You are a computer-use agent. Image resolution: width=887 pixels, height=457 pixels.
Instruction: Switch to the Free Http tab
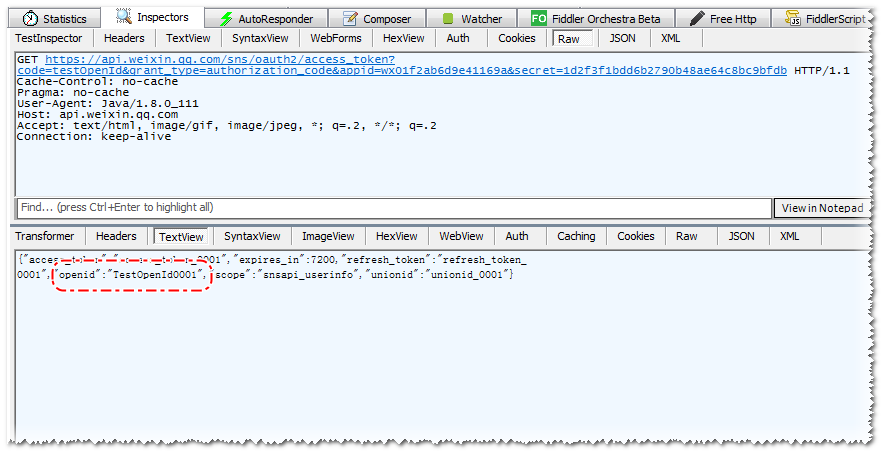pos(724,19)
